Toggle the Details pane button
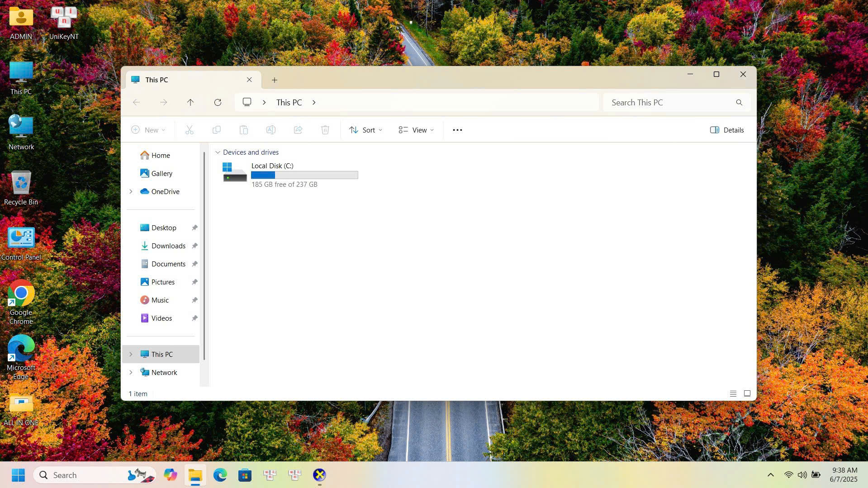Viewport: 868px width, 488px height. [726, 130]
